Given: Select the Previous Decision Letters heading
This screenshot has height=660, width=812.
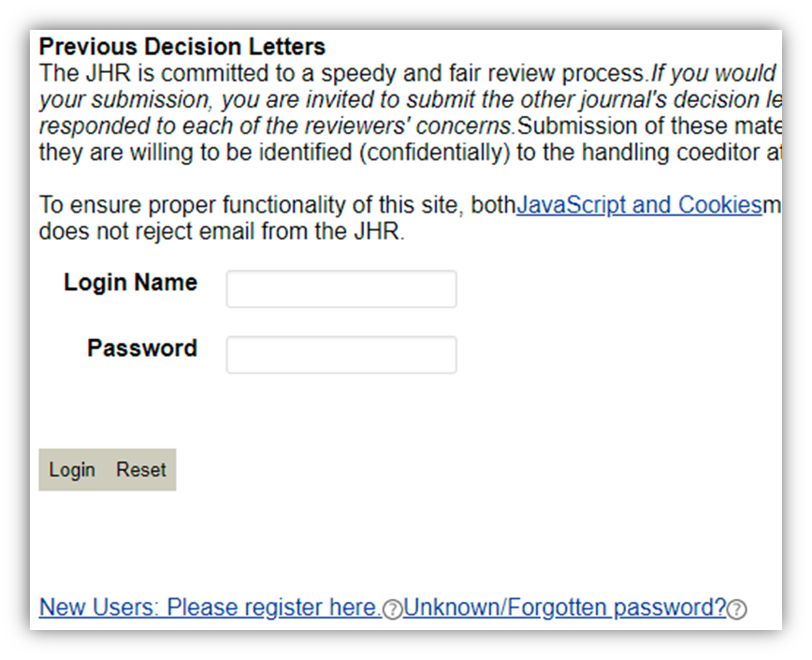Looking at the screenshot, I should point(182,47).
